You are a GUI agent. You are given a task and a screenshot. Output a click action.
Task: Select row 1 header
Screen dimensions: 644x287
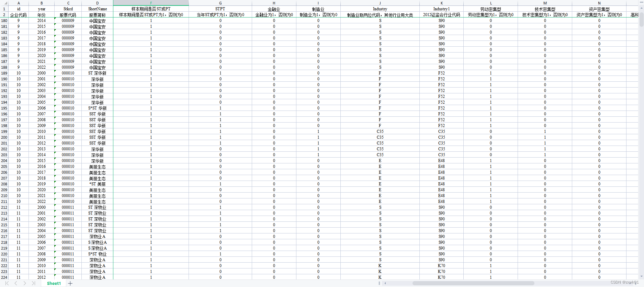coord(4,9)
